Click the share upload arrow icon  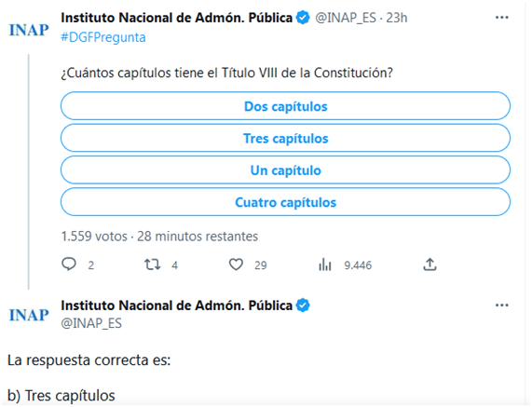430,265
